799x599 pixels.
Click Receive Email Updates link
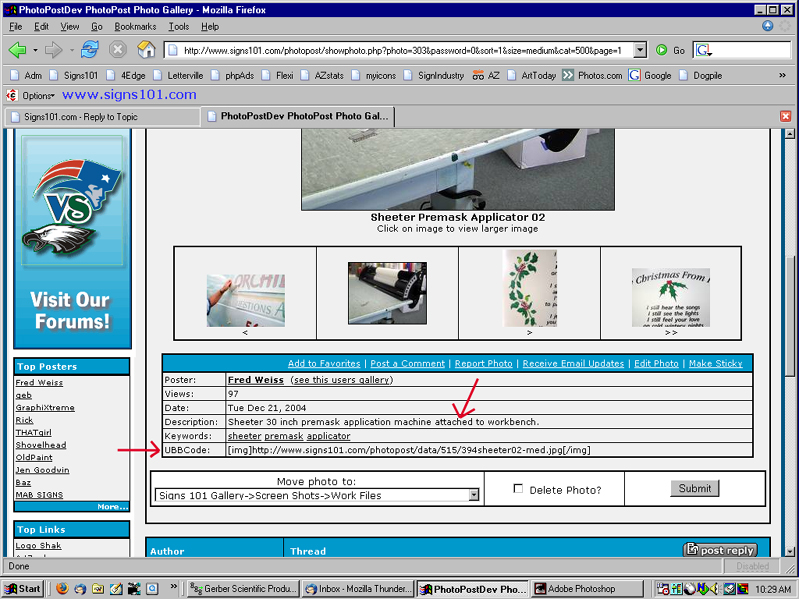(x=573, y=363)
